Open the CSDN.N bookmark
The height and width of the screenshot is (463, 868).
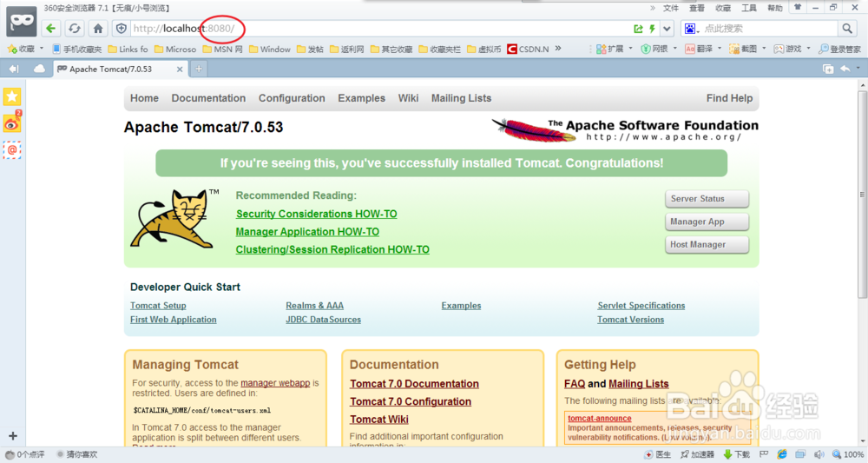pos(528,49)
